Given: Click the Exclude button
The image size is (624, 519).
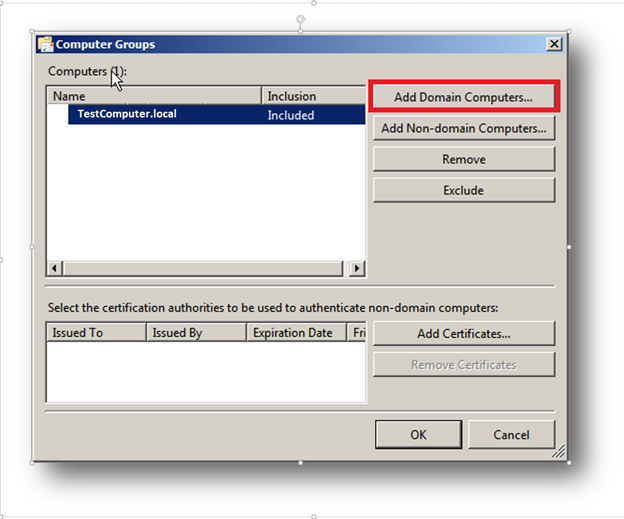Looking at the screenshot, I should [464, 190].
